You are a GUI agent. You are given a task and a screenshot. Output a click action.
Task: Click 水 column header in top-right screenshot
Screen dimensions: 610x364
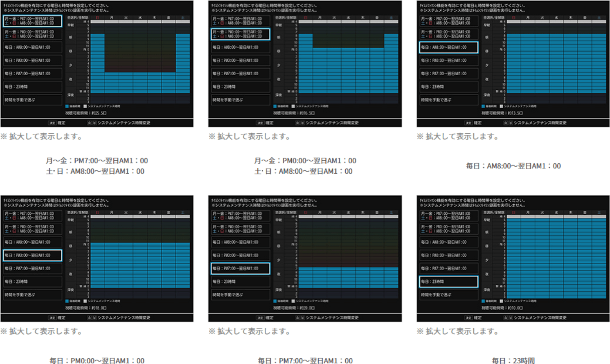[x=556, y=18]
